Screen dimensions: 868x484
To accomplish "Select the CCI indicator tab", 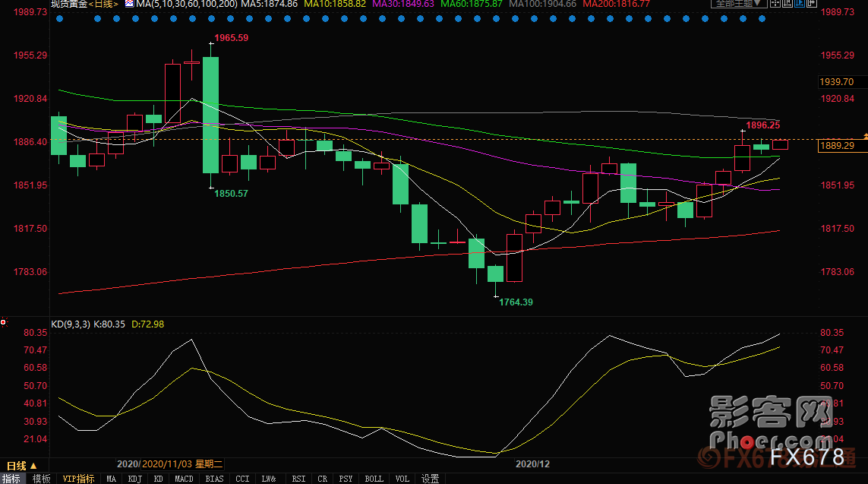I will tap(242, 479).
